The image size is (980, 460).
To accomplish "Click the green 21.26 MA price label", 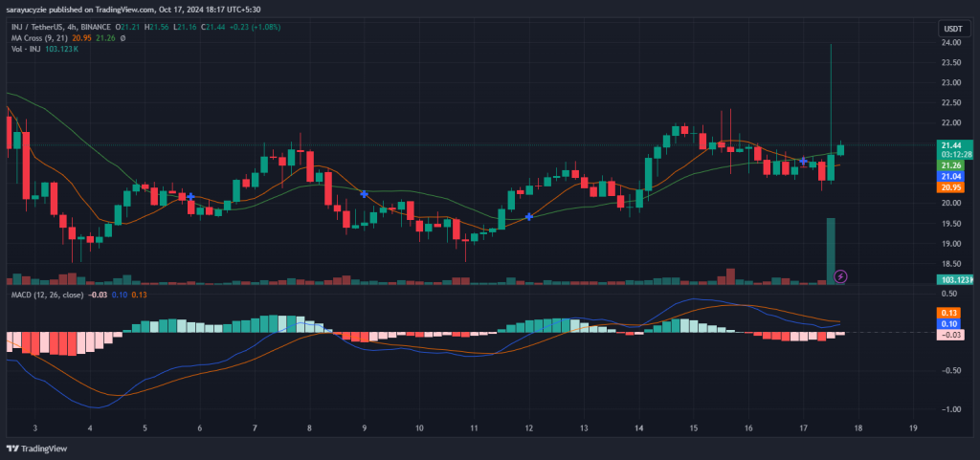I will (950, 164).
